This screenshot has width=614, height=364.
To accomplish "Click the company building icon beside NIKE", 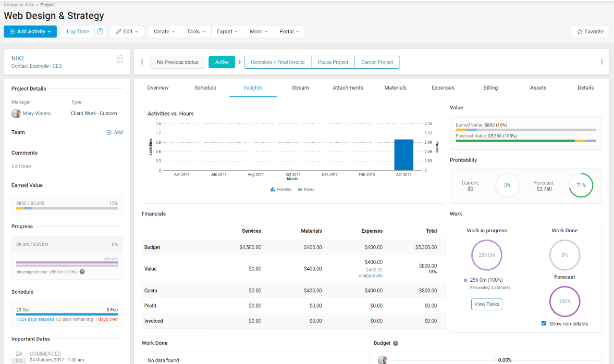I will click(x=119, y=59).
